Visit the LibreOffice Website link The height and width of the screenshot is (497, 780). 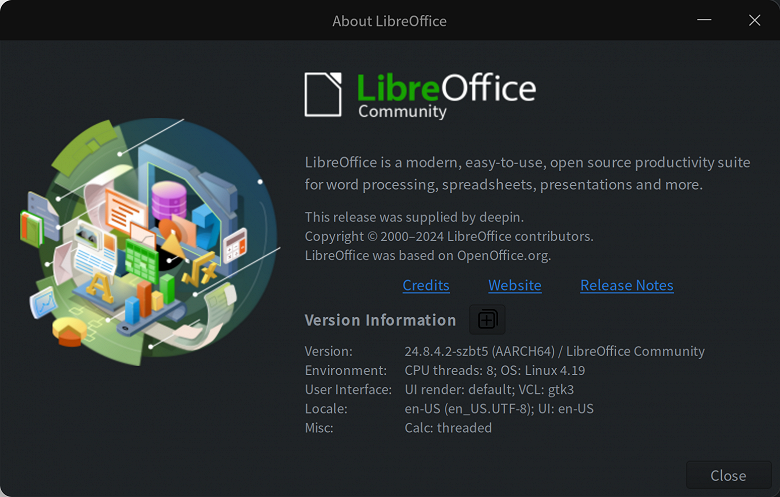(515, 285)
